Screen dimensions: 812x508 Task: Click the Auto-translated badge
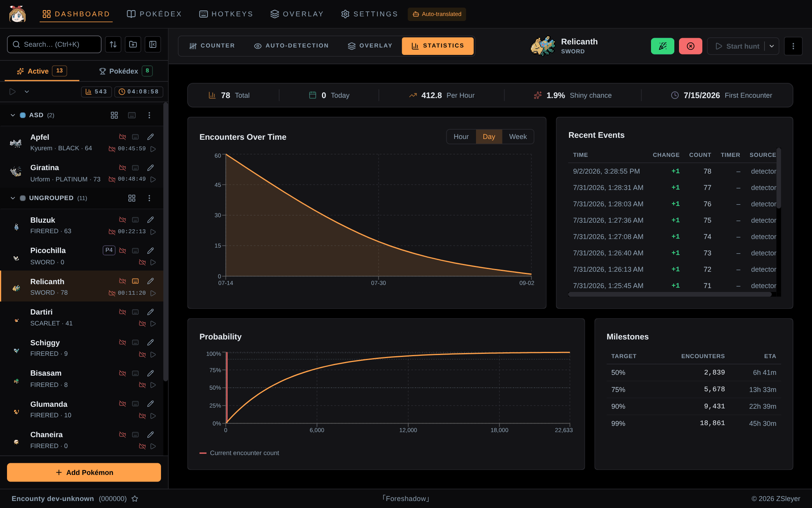tap(437, 14)
